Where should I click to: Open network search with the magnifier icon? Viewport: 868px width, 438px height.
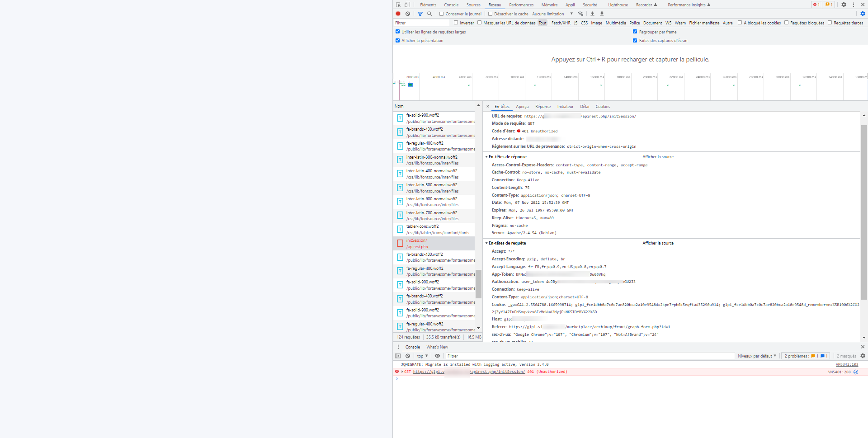[x=429, y=14]
